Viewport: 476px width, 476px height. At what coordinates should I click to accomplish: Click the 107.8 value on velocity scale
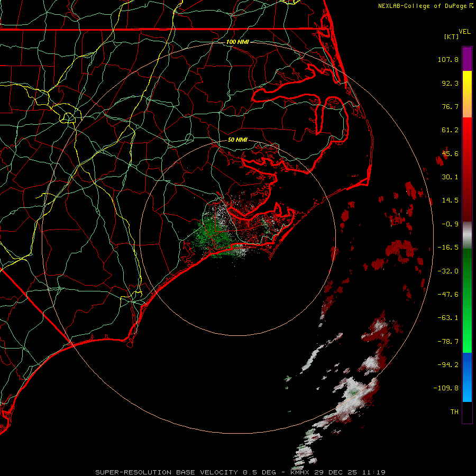point(448,59)
